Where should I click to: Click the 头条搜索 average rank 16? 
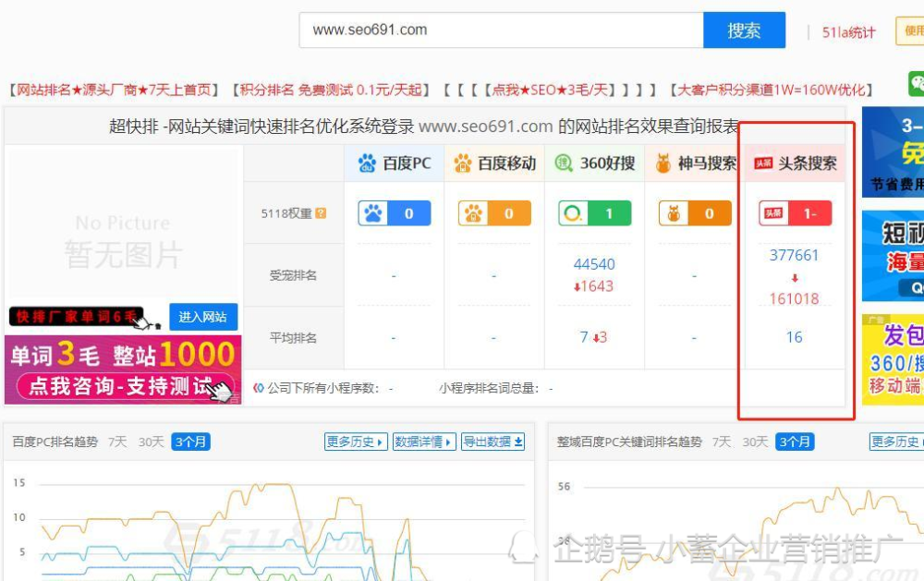coord(795,337)
